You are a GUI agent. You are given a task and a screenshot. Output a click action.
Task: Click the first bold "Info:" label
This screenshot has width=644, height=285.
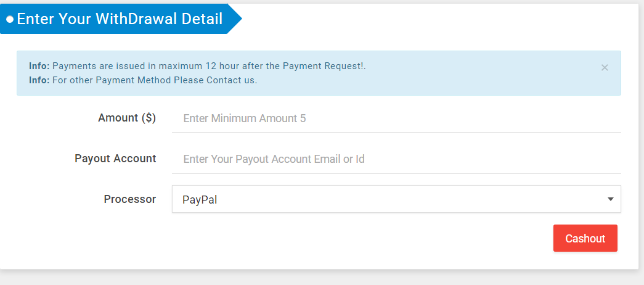39,66
